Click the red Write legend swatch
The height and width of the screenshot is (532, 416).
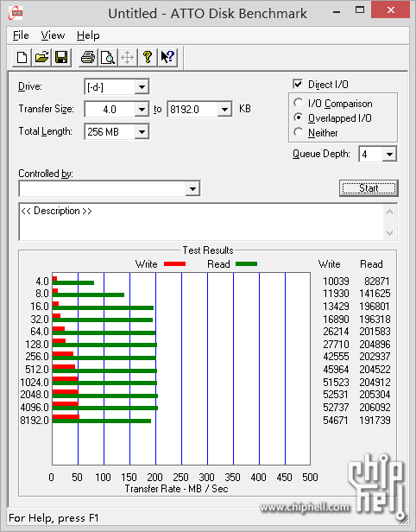174,264
